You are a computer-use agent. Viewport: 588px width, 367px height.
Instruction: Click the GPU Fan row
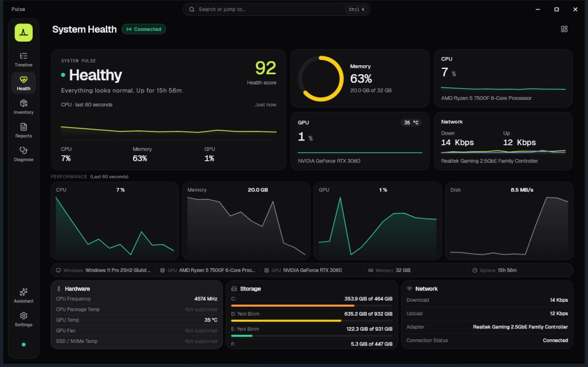(136, 330)
